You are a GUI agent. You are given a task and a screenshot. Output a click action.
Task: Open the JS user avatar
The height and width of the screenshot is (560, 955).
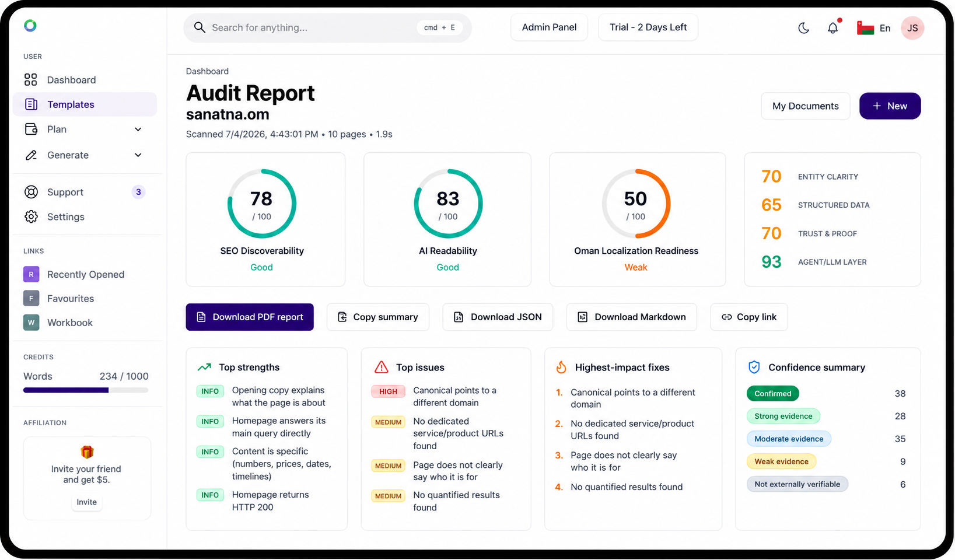coord(912,28)
